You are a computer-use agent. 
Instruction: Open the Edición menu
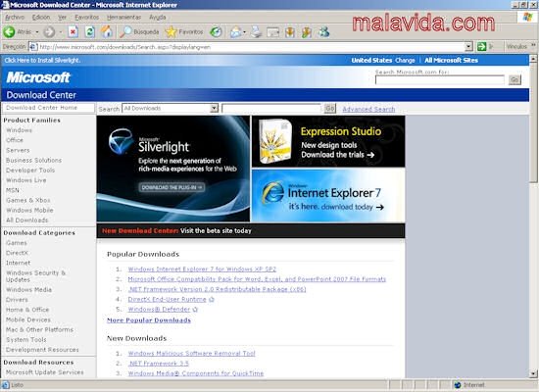41,18
